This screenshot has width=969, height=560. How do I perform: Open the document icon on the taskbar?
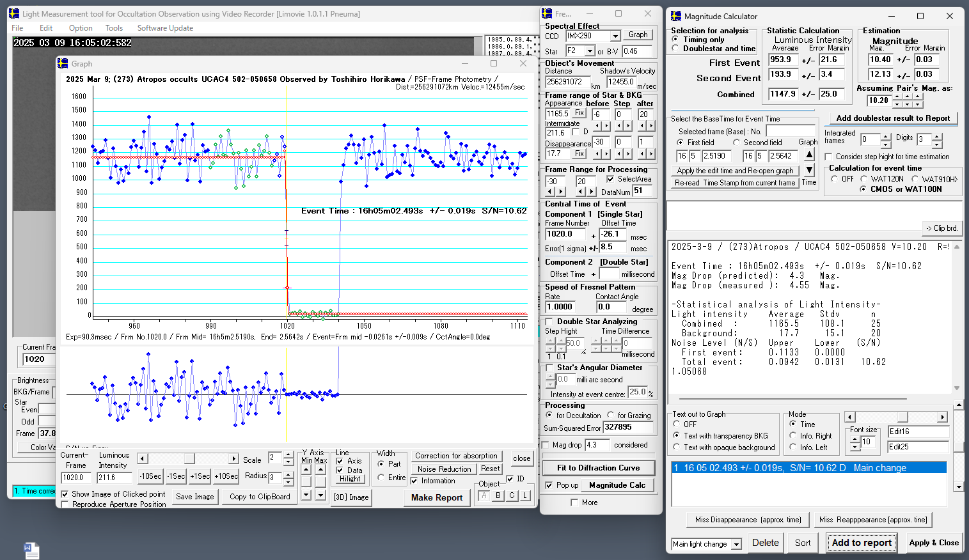coord(31,550)
